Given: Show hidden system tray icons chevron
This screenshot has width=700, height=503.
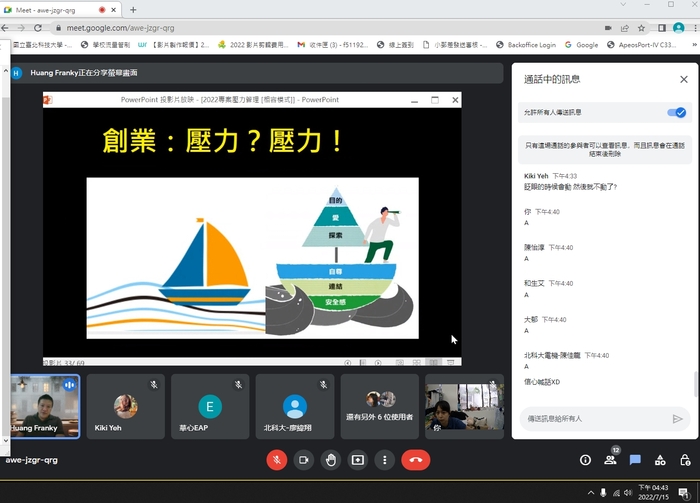Looking at the screenshot, I should point(591,493).
